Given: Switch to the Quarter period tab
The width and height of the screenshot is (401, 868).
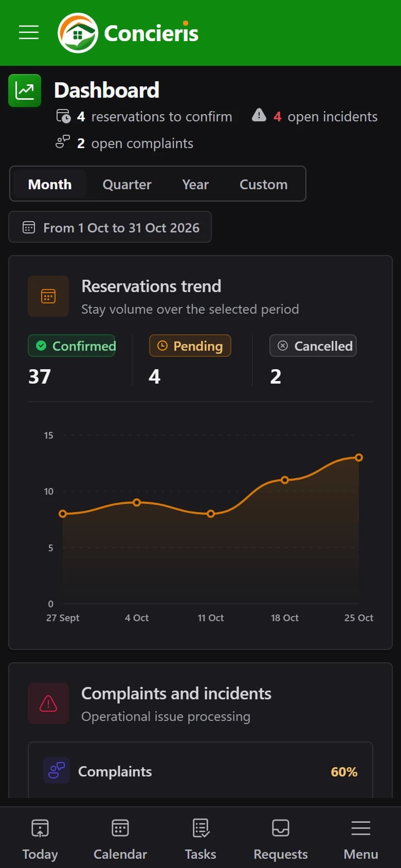Looking at the screenshot, I should pos(127,184).
